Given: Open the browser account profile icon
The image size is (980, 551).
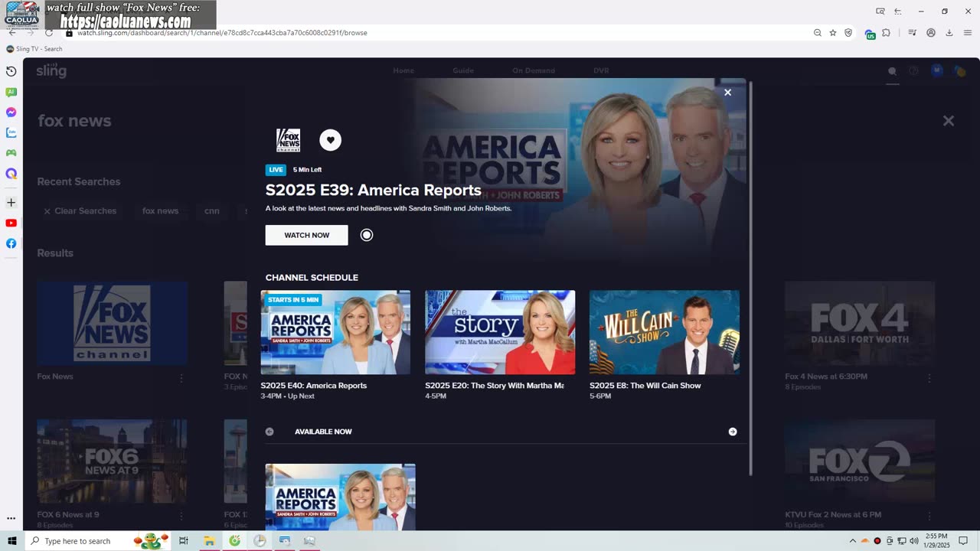Looking at the screenshot, I should [x=931, y=33].
